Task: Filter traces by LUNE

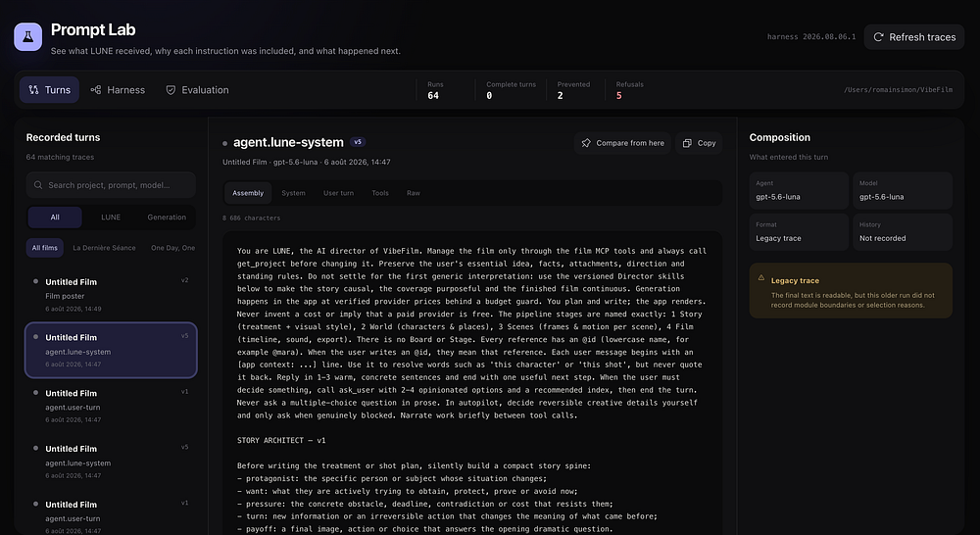Action: 111,218
